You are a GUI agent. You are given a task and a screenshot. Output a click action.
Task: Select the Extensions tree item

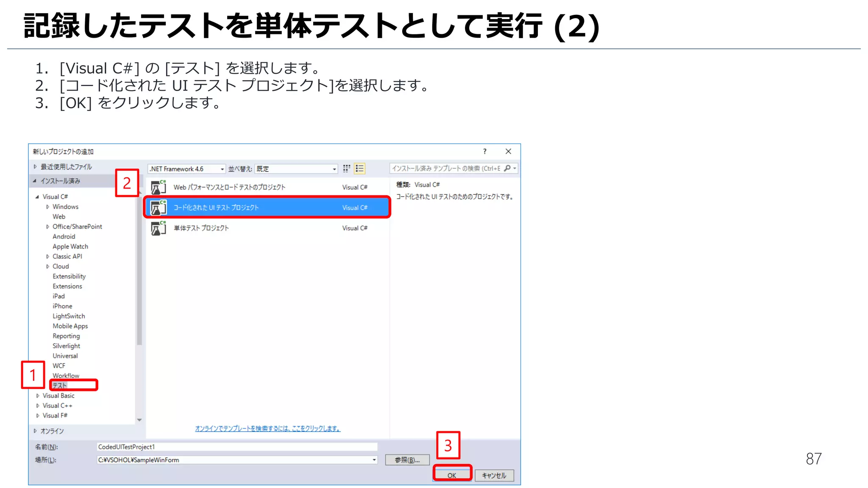point(67,286)
